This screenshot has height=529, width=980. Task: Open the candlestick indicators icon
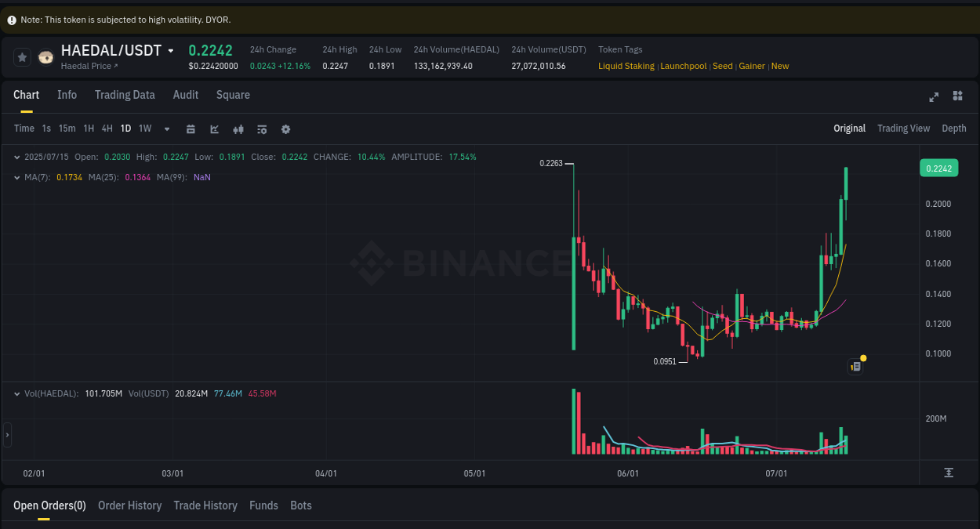(238, 129)
